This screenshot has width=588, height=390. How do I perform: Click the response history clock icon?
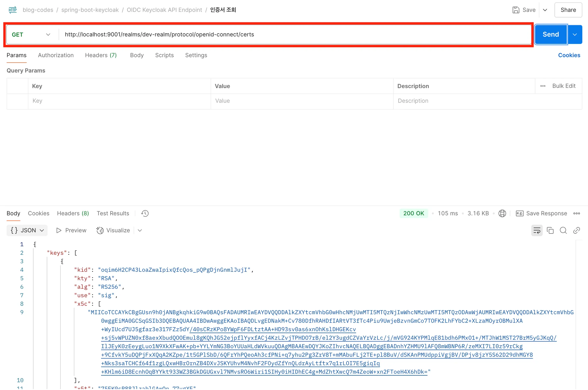click(x=145, y=213)
